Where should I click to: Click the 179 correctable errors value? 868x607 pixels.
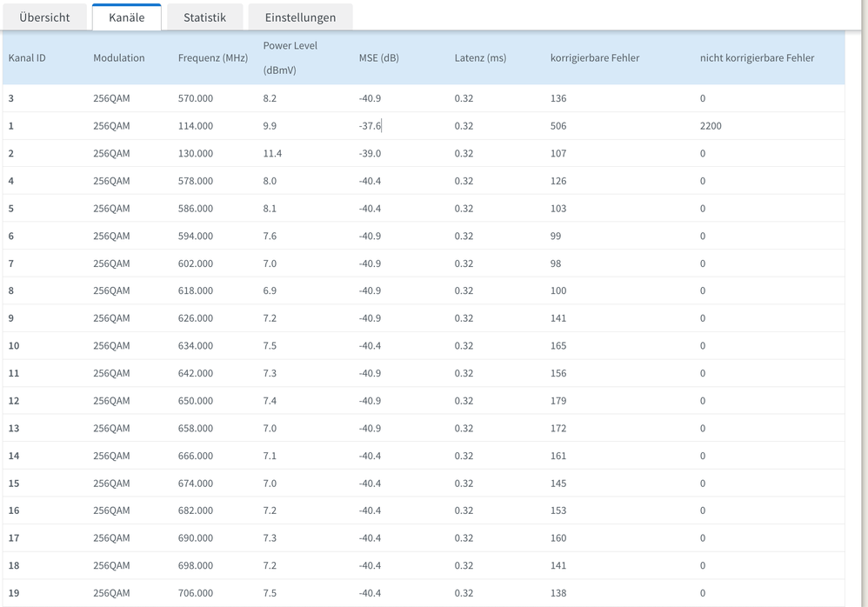click(x=558, y=401)
